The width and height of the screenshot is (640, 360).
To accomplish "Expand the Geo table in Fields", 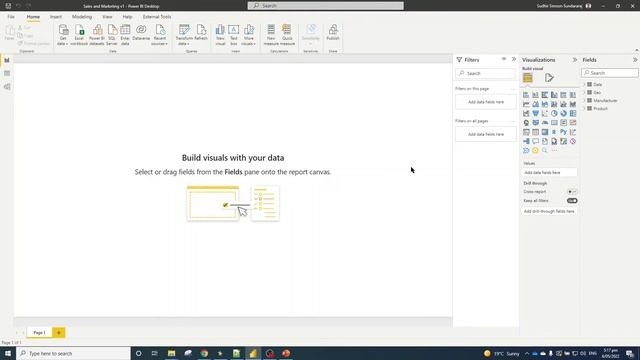I will [x=584, y=93].
